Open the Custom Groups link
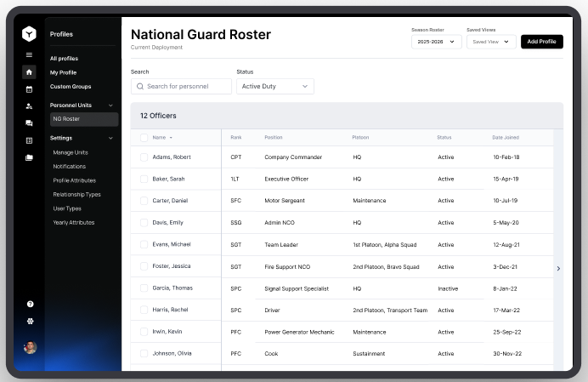Image resolution: width=588 pixels, height=382 pixels. [x=71, y=86]
